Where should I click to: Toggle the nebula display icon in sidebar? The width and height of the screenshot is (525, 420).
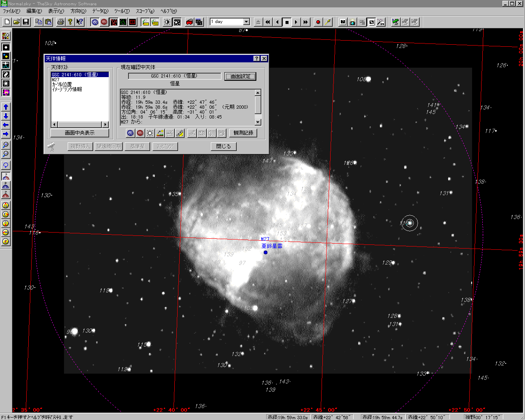point(6,92)
